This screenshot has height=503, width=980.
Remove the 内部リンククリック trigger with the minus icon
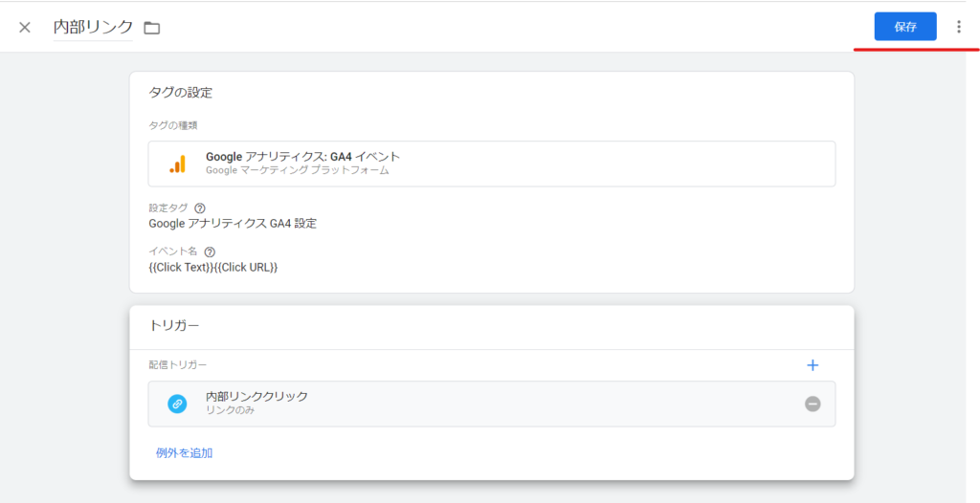point(813,404)
